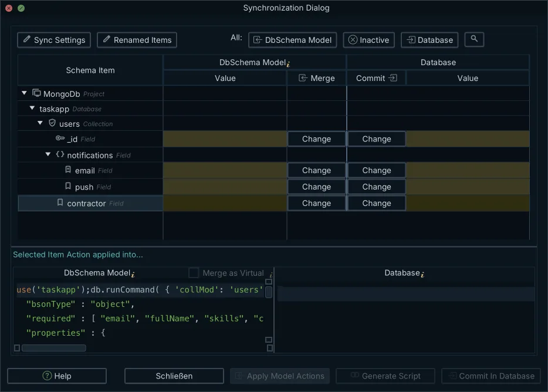The width and height of the screenshot is (548, 392).
Task: Click Generate Script
Action: click(x=385, y=376)
